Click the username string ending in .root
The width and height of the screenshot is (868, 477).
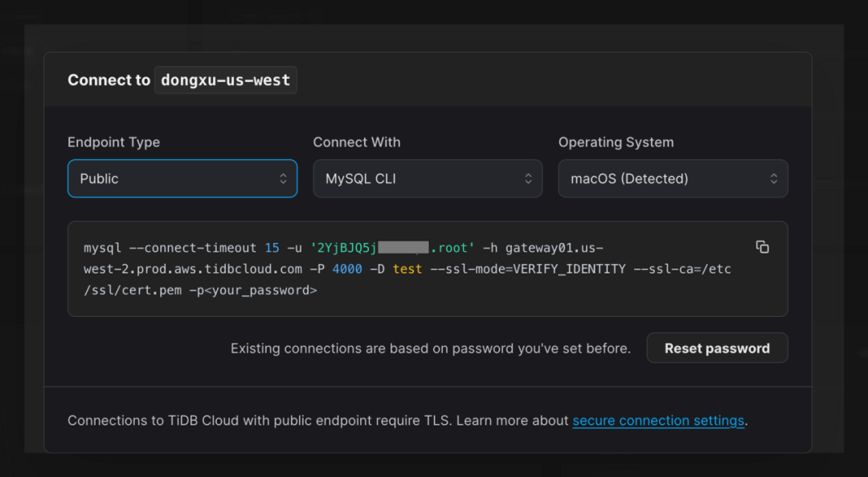click(x=393, y=248)
